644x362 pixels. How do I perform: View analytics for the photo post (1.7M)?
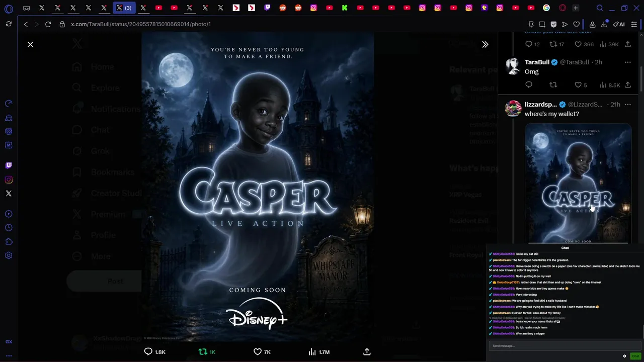[x=319, y=352]
